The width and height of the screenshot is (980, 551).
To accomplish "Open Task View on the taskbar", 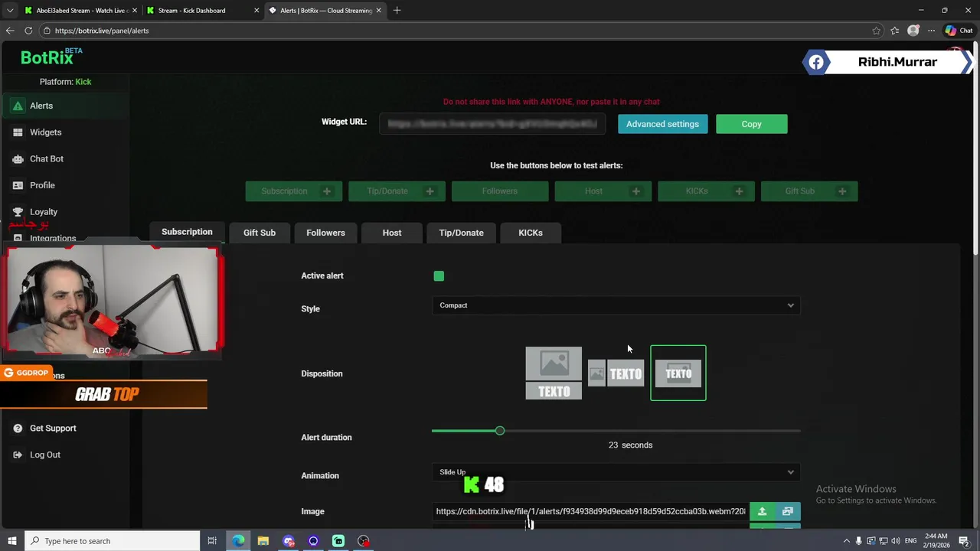I will click(212, 541).
